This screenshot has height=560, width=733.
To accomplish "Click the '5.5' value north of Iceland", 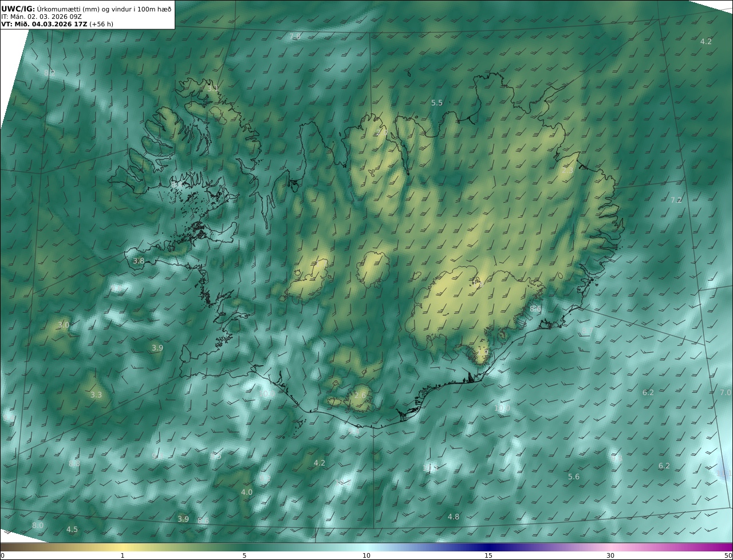I will point(437,103).
